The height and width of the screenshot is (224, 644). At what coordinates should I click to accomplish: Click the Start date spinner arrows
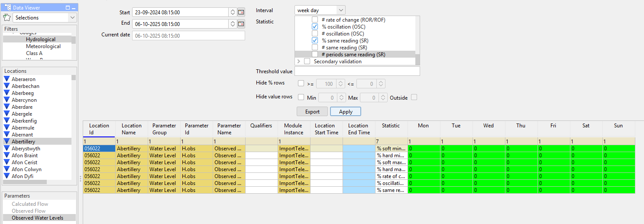[x=233, y=12]
